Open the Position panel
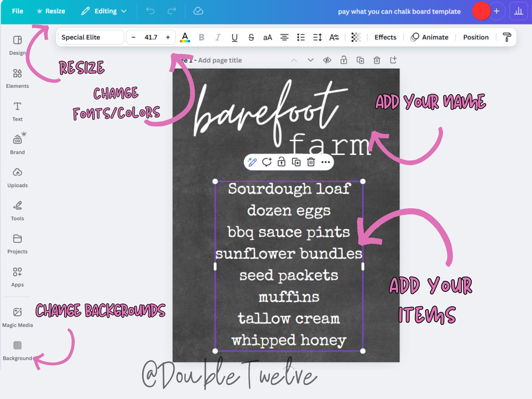 coord(476,37)
